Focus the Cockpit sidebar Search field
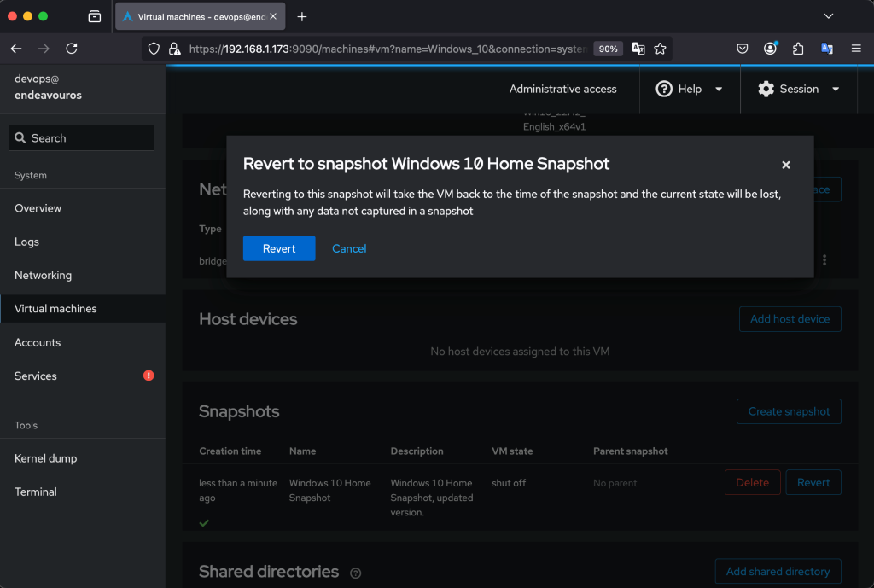This screenshot has width=874, height=588. [81, 137]
